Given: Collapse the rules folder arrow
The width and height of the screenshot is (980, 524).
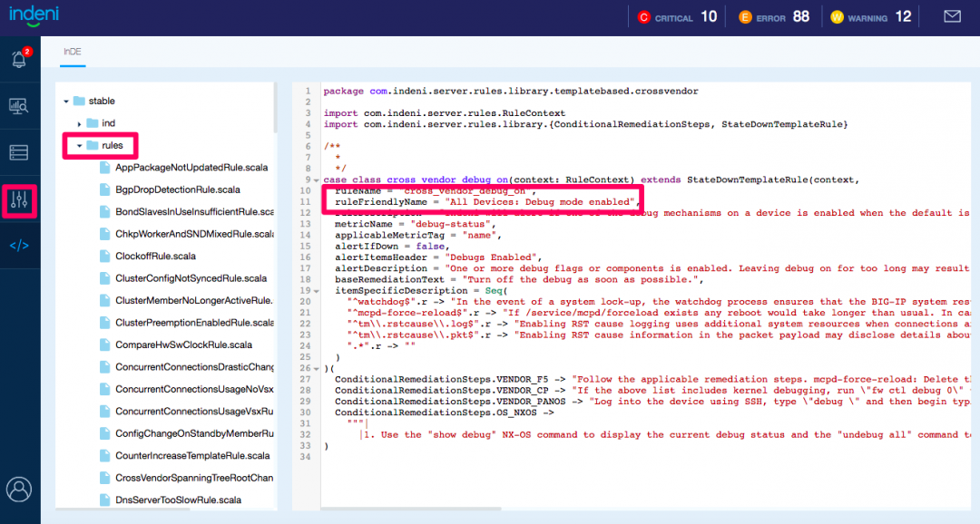Looking at the screenshot, I should pyautogui.click(x=79, y=145).
